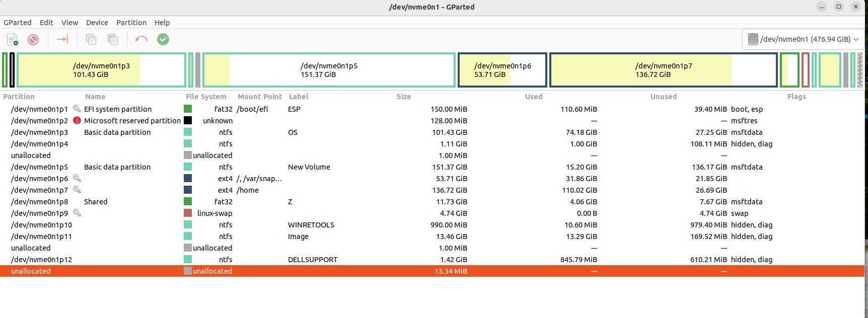Click the DELLSUPPORT label cell
868x318 pixels.
[x=313, y=259]
